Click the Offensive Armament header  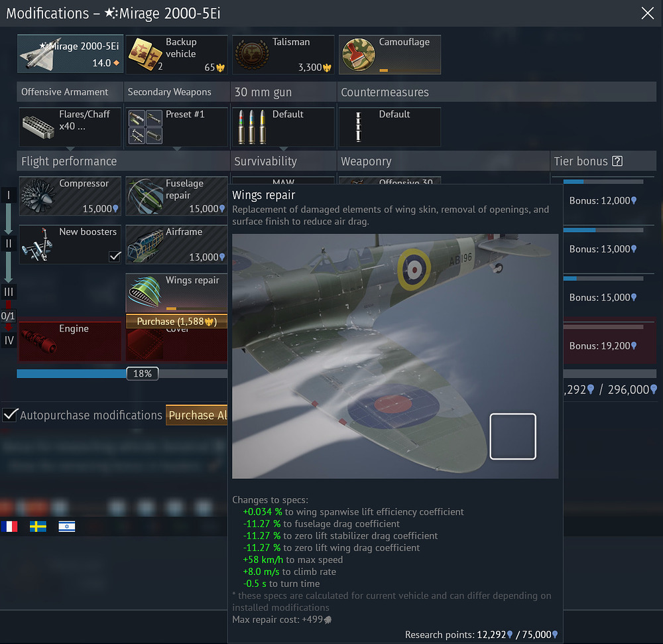[70, 92]
